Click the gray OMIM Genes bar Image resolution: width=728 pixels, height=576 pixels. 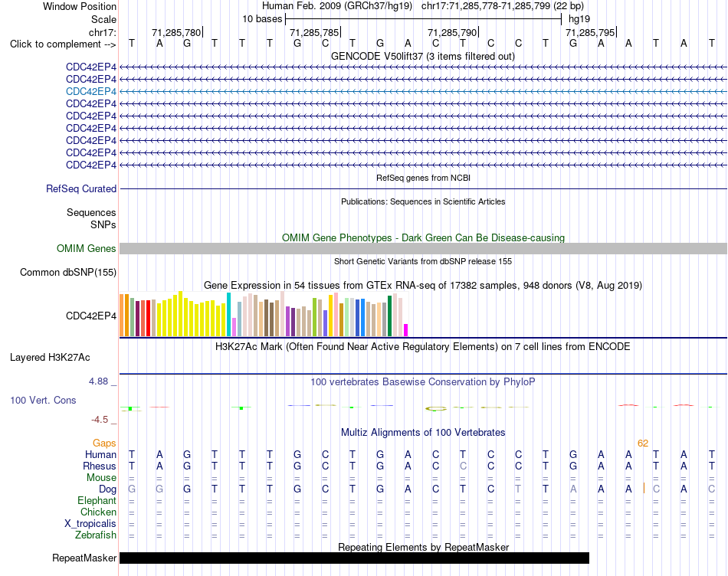click(423, 249)
